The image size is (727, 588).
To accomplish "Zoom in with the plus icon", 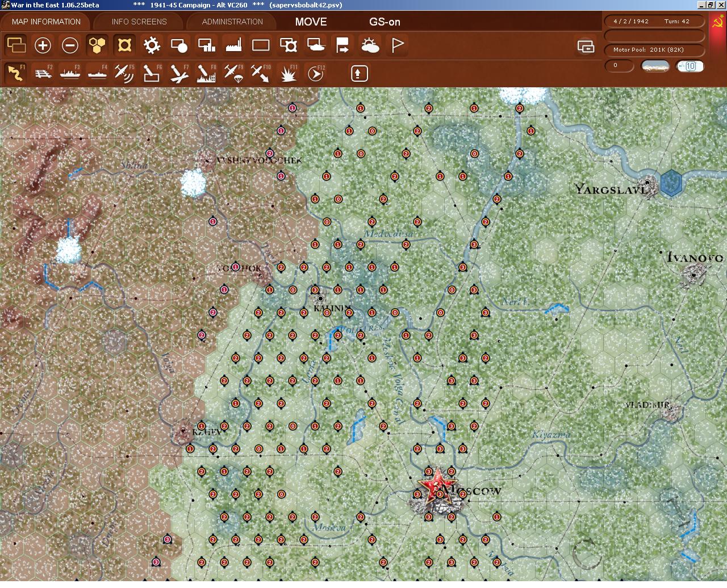I will pyautogui.click(x=43, y=45).
